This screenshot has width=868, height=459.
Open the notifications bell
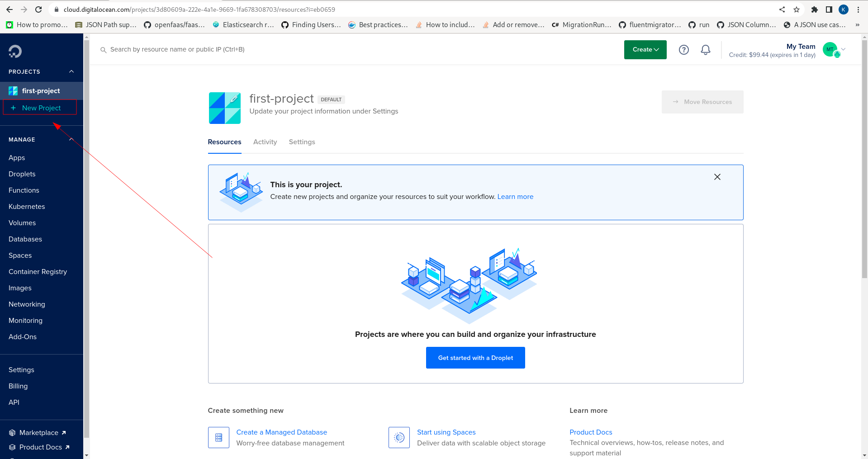click(705, 50)
